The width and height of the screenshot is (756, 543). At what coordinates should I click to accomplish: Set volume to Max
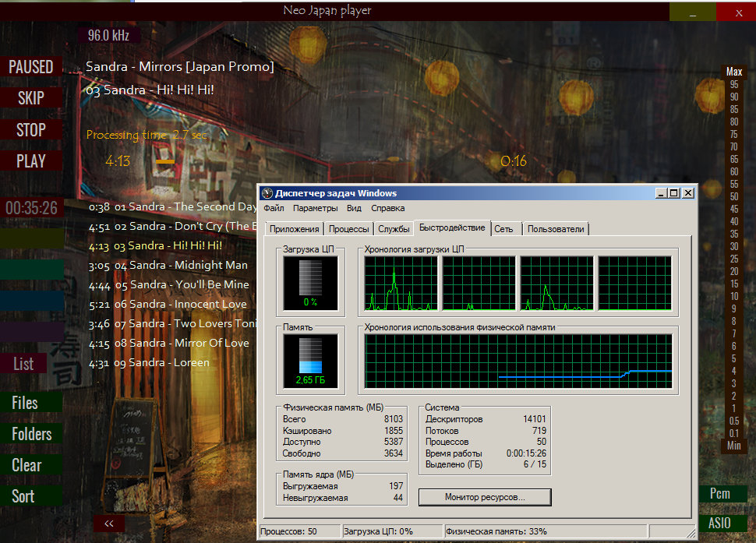tap(734, 72)
